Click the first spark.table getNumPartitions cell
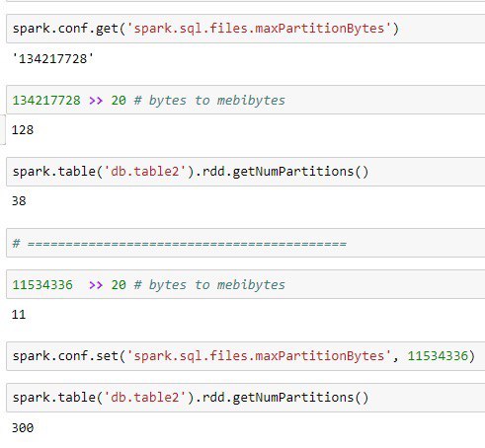 (246, 172)
